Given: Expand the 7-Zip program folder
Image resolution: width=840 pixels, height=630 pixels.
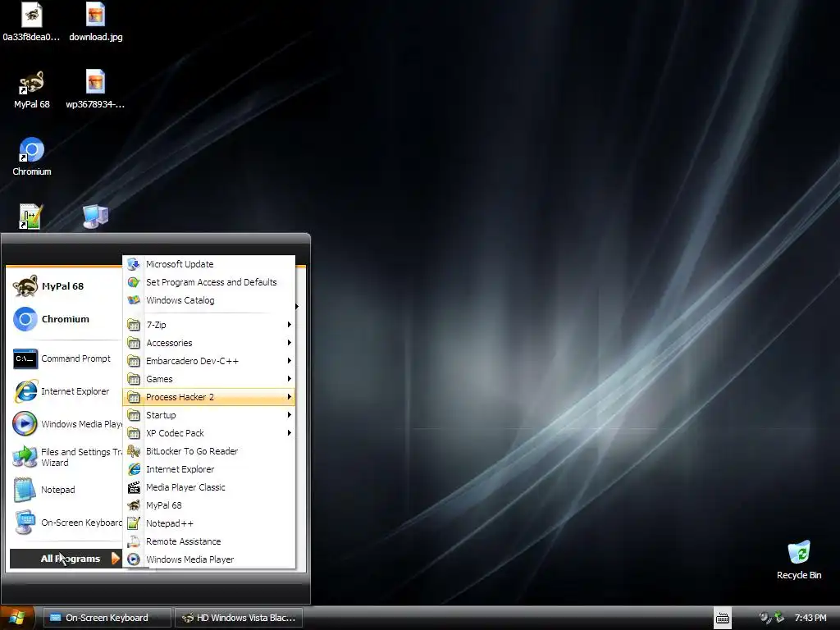Looking at the screenshot, I should coord(209,325).
